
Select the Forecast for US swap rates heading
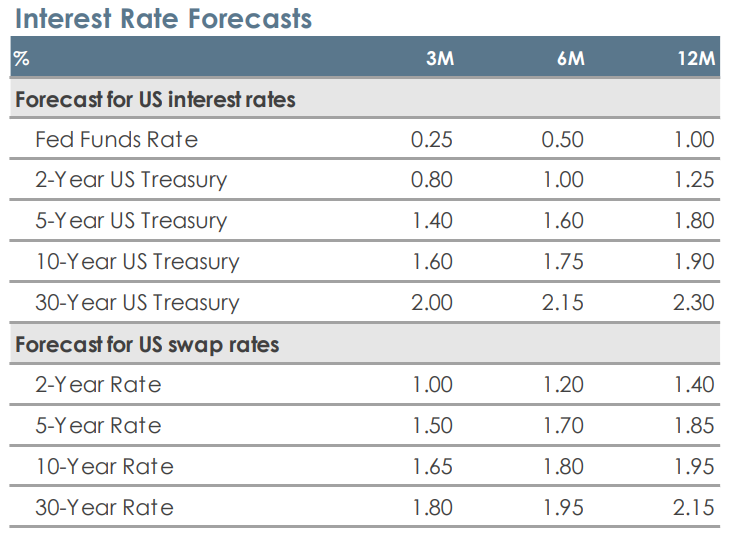click(x=147, y=345)
